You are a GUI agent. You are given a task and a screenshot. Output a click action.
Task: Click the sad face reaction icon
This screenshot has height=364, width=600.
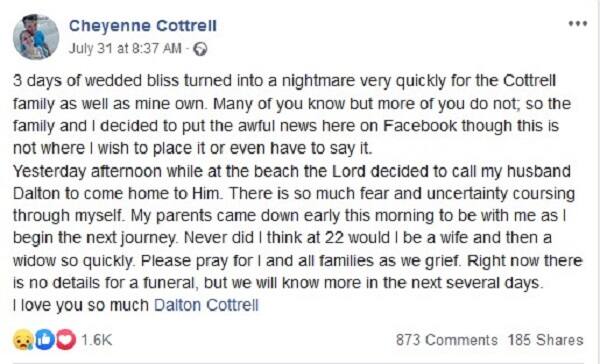(x=23, y=339)
